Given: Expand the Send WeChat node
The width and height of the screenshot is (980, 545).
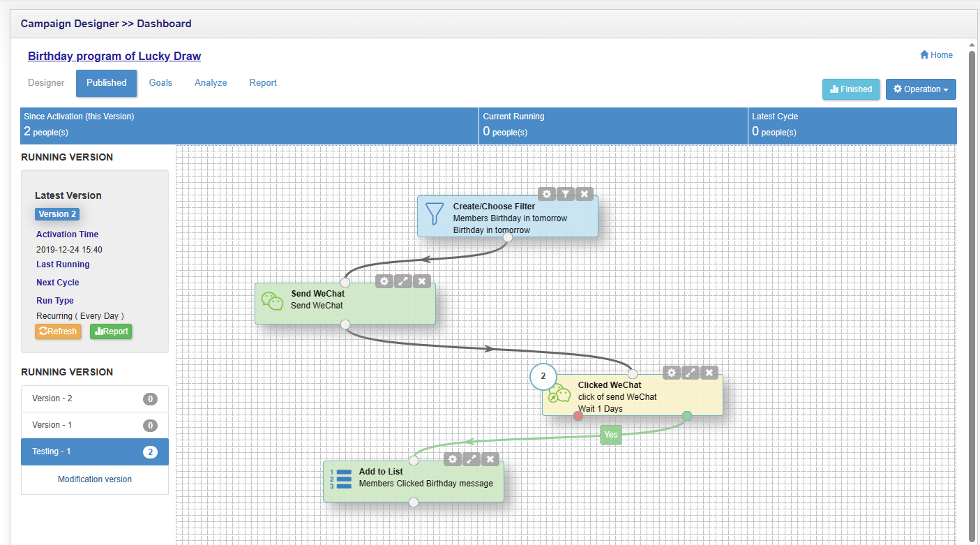Looking at the screenshot, I should [x=403, y=281].
